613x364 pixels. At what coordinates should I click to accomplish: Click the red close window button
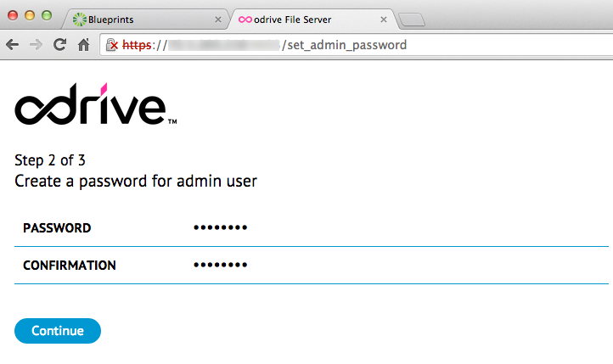point(13,15)
